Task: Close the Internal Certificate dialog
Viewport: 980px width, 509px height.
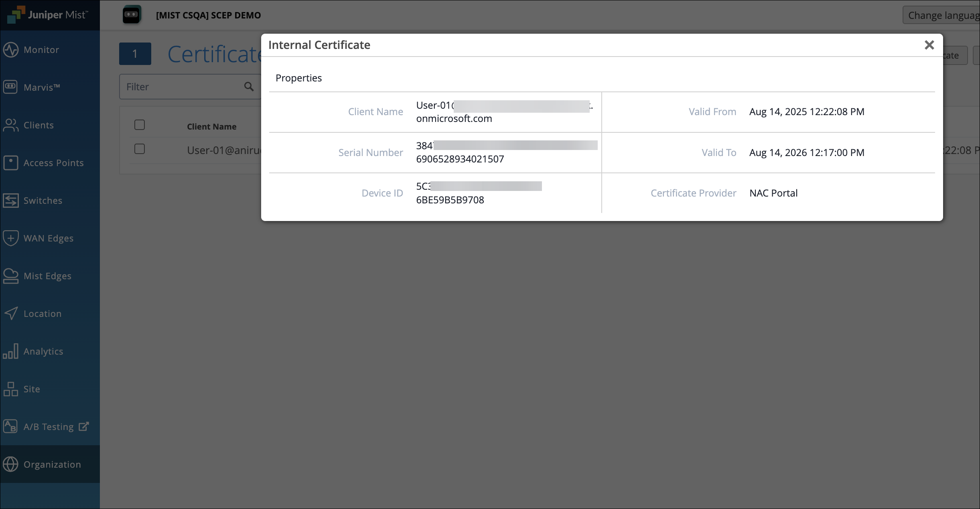Action: tap(929, 45)
